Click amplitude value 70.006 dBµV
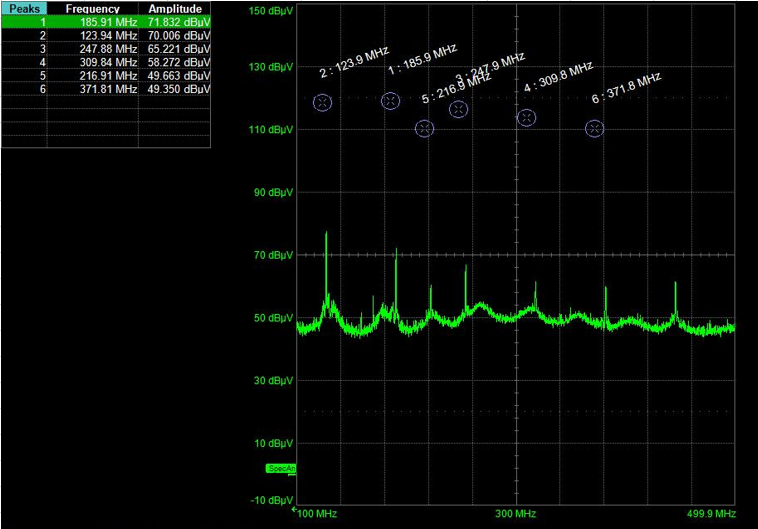The width and height of the screenshot is (758, 529). (179, 36)
